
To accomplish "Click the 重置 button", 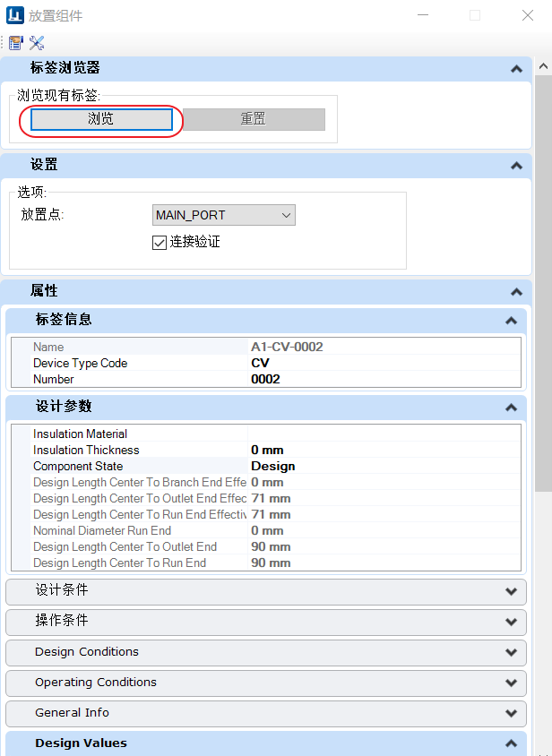I will 254,119.
